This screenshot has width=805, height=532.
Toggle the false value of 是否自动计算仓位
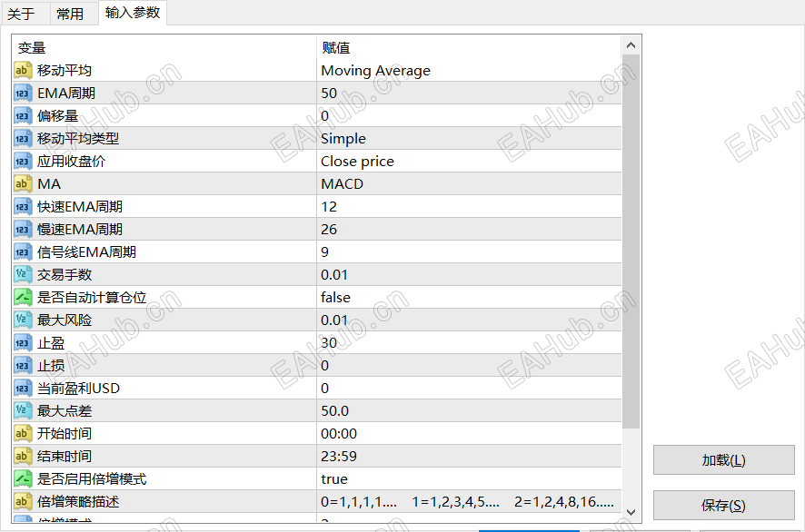tap(469, 298)
